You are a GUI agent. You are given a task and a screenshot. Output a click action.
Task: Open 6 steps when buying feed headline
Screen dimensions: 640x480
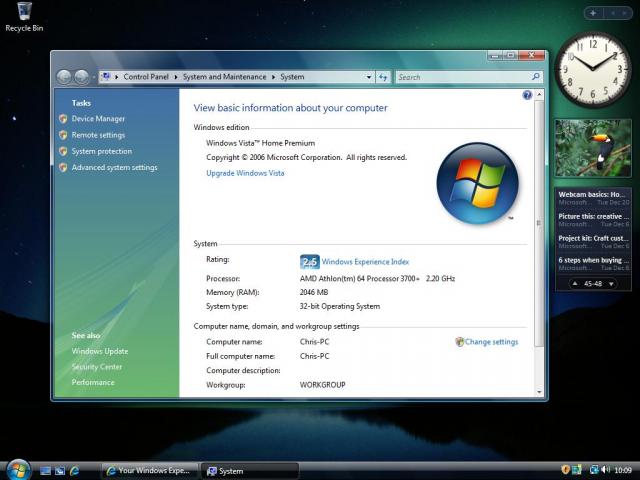[593, 260]
